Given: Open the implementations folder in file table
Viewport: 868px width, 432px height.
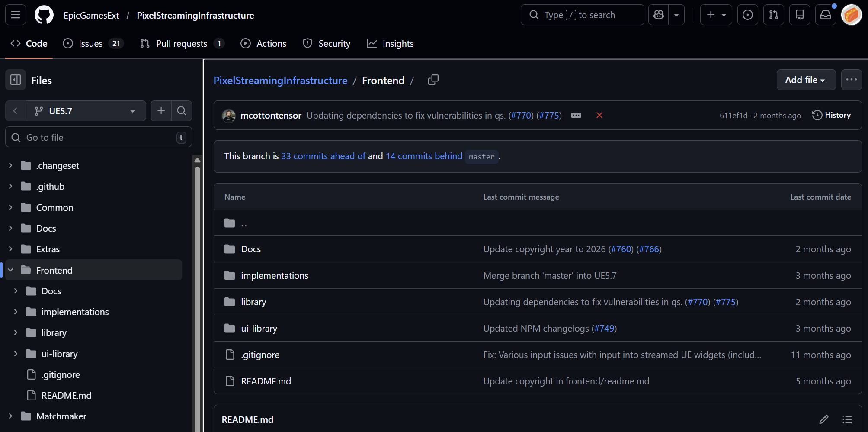Looking at the screenshot, I should tap(275, 276).
